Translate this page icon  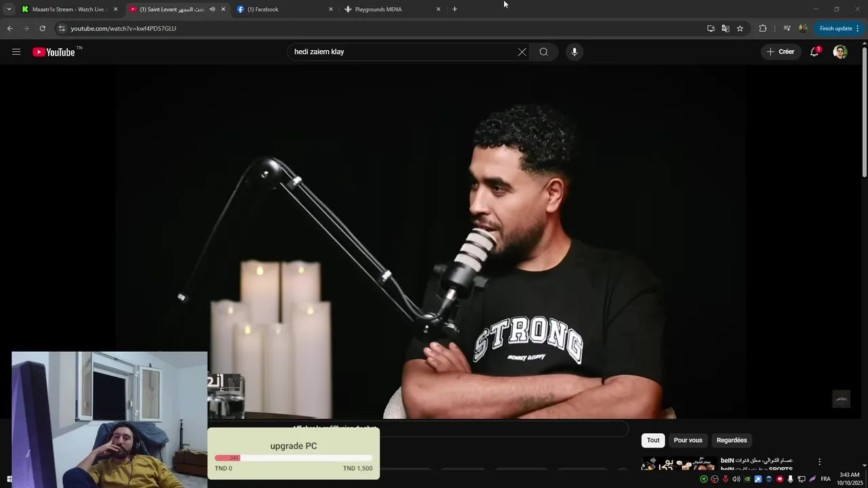coord(726,28)
